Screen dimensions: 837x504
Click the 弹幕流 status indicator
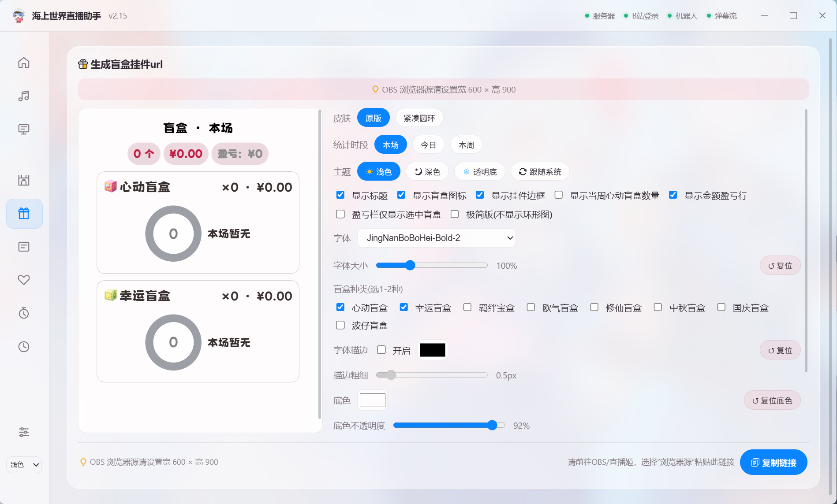(721, 16)
